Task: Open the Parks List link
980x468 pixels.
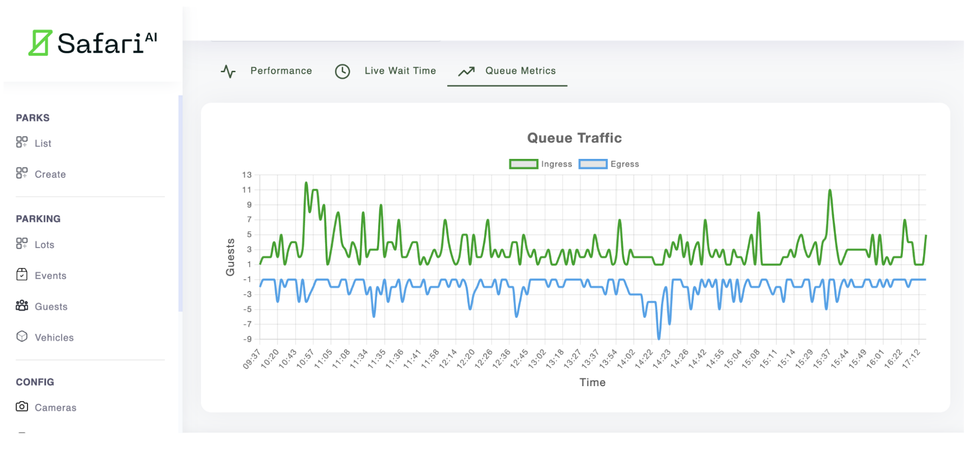Action: (43, 143)
